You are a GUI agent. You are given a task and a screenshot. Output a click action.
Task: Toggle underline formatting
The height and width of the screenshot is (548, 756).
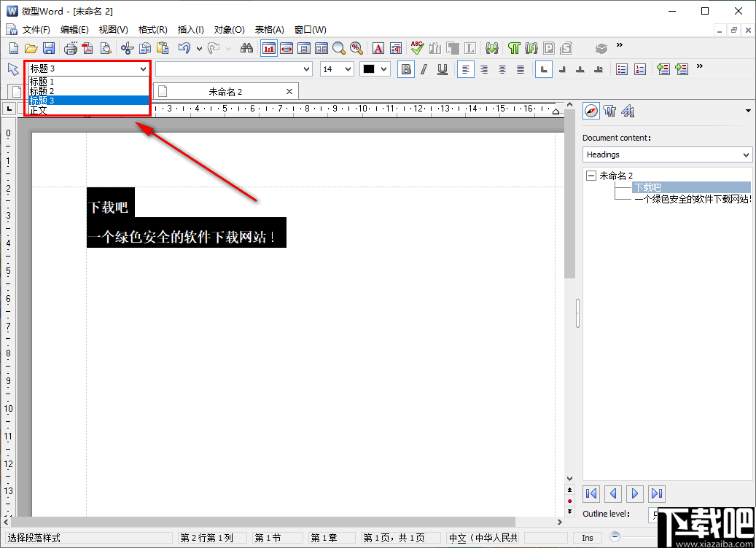[443, 69]
